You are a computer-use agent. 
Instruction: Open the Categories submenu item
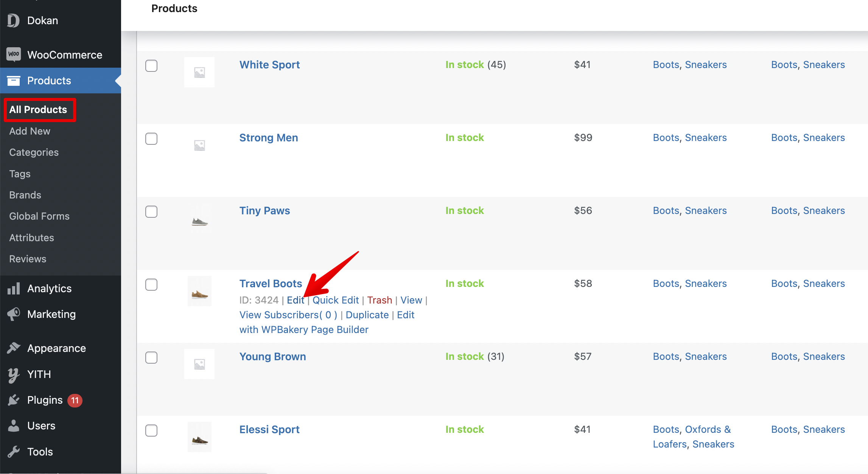point(34,152)
